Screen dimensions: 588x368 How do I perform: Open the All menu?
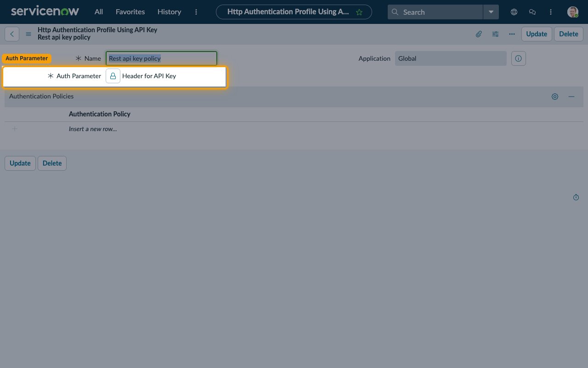(99, 12)
